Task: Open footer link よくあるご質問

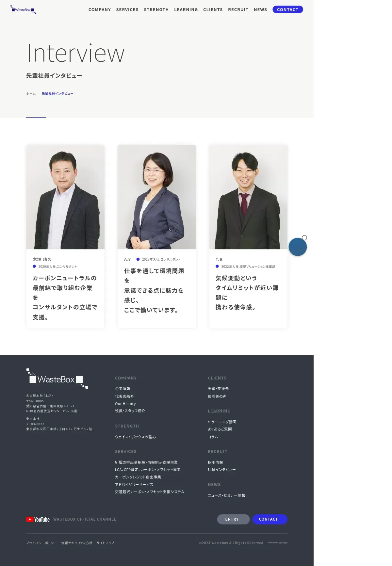Action: coord(220,429)
